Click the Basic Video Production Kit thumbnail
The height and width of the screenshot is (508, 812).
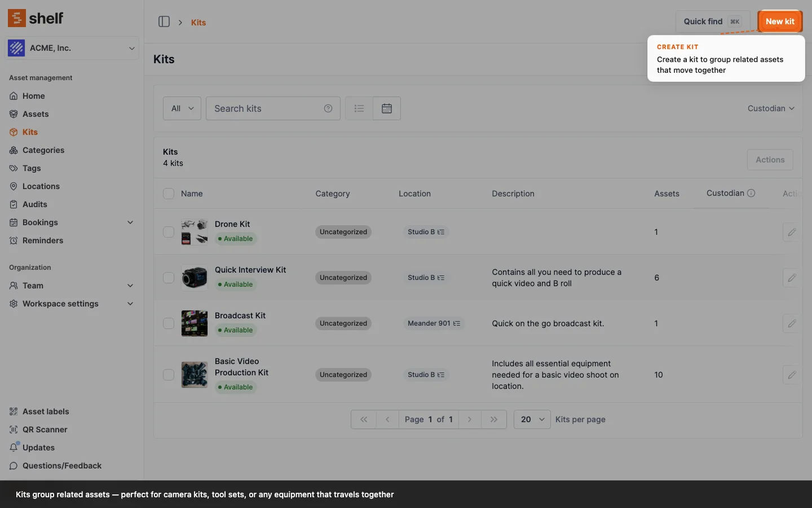point(195,375)
